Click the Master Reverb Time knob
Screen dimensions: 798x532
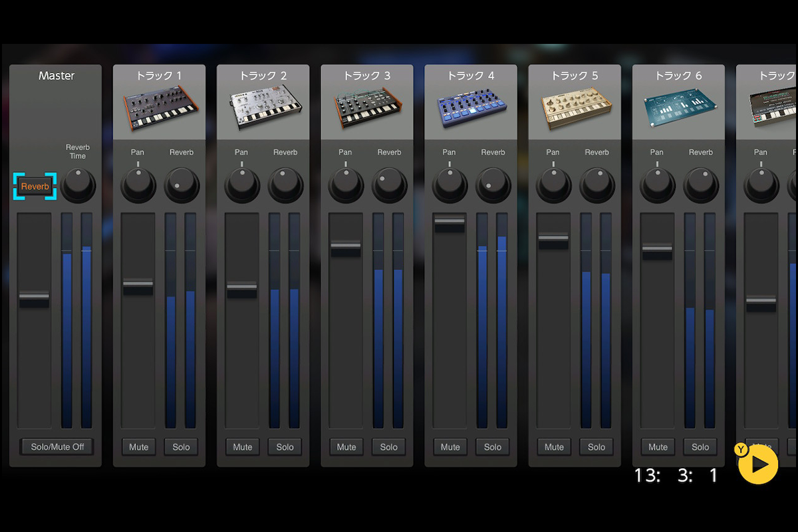pyautogui.click(x=78, y=186)
